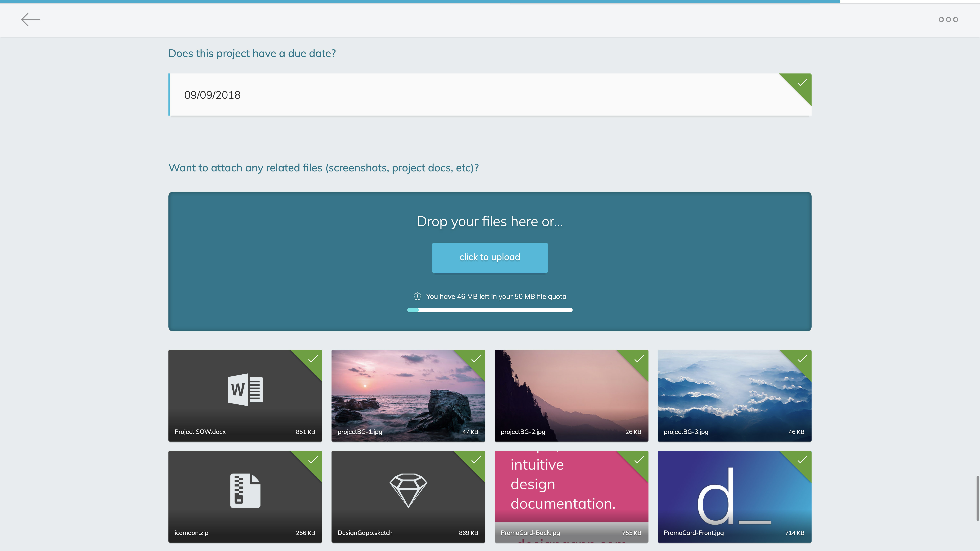Viewport: 980px width, 551px height.
Task: Click the '869 KB' file size label
Action: point(468,533)
